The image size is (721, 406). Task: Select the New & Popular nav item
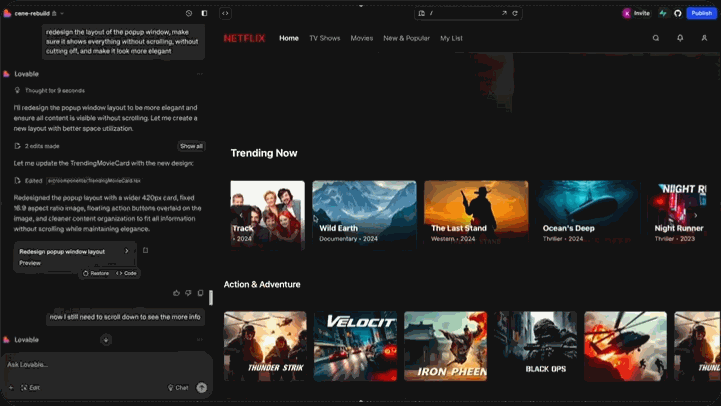pyautogui.click(x=406, y=38)
